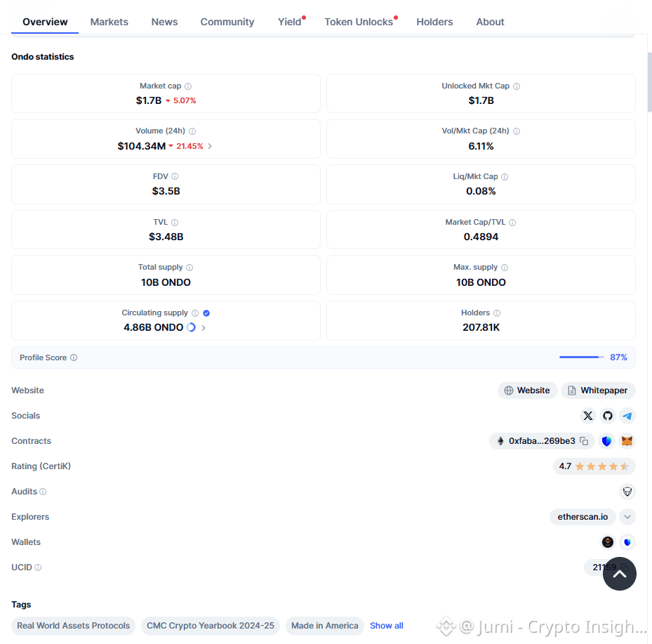Click Show all tags link
Image resolution: width=652 pixels, height=644 pixels.
(x=386, y=626)
